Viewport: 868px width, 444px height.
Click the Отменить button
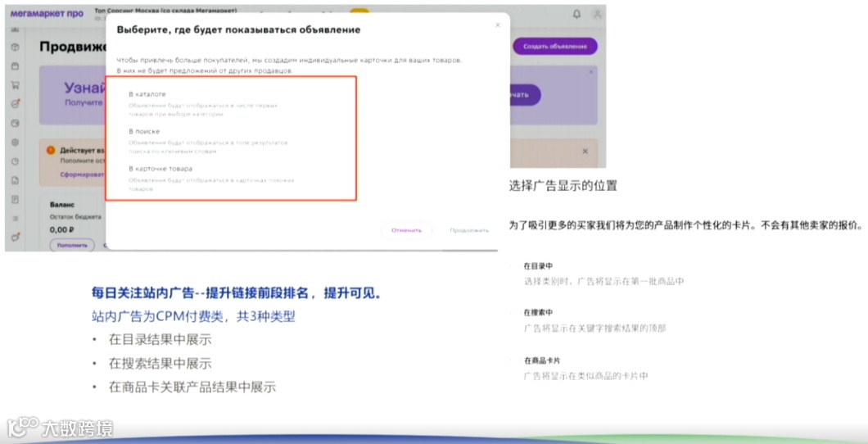tap(406, 230)
